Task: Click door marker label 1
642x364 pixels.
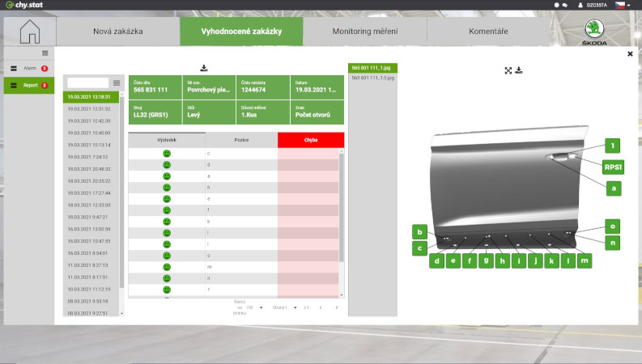Action: tap(613, 146)
